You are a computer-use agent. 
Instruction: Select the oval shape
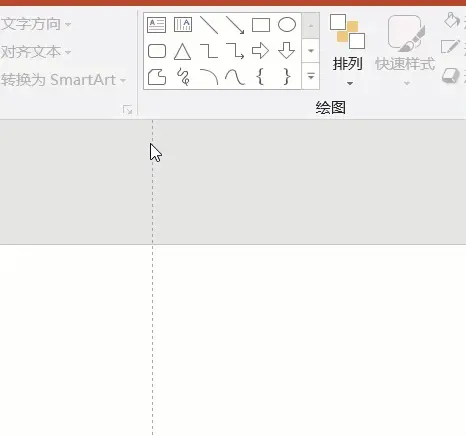click(287, 25)
